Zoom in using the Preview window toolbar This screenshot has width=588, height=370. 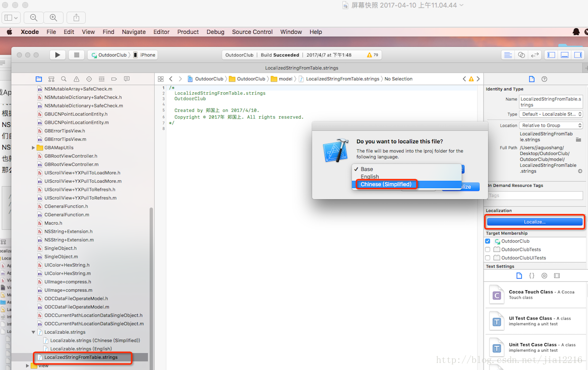pos(53,18)
